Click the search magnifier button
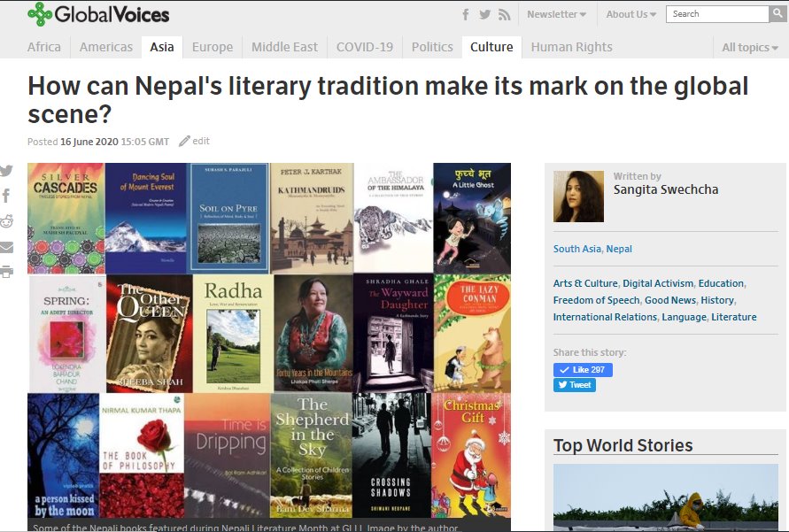Viewport: 789px width, 532px height. (777, 13)
